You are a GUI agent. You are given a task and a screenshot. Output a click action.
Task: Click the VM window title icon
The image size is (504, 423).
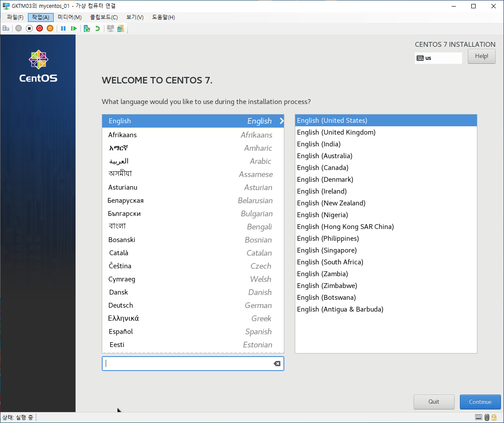(x=6, y=6)
